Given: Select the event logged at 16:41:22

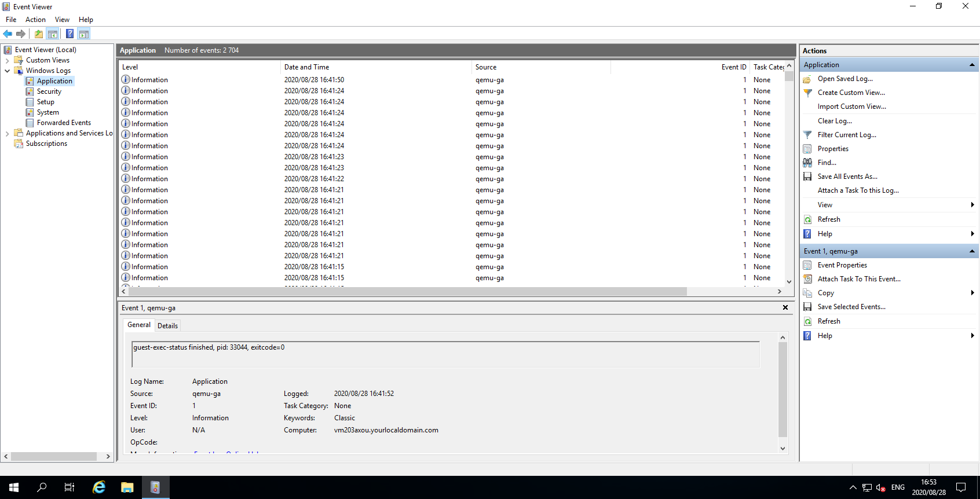Looking at the screenshot, I should [x=452, y=179].
